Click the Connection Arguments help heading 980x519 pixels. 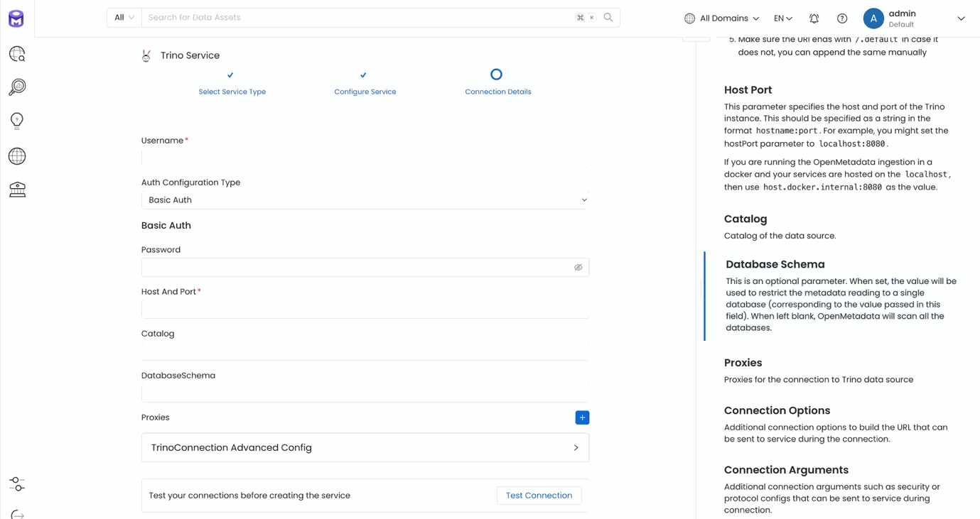click(786, 470)
